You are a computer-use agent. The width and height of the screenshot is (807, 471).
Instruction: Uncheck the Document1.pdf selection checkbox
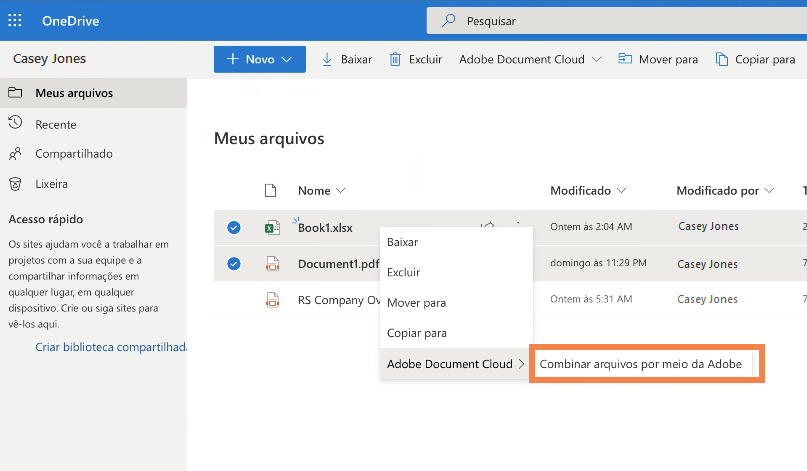click(x=234, y=264)
